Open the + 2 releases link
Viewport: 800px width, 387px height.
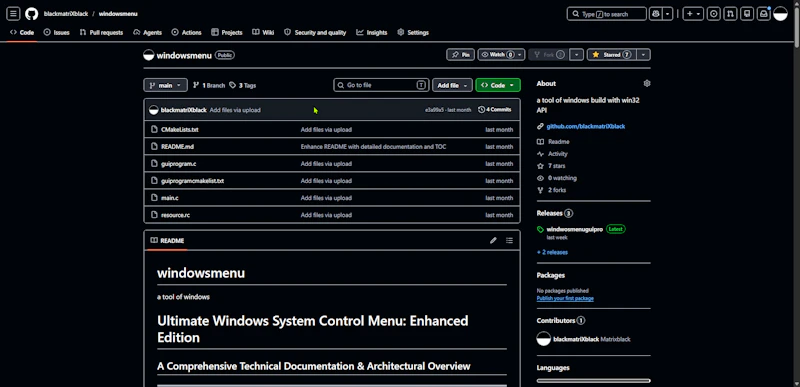(x=552, y=252)
